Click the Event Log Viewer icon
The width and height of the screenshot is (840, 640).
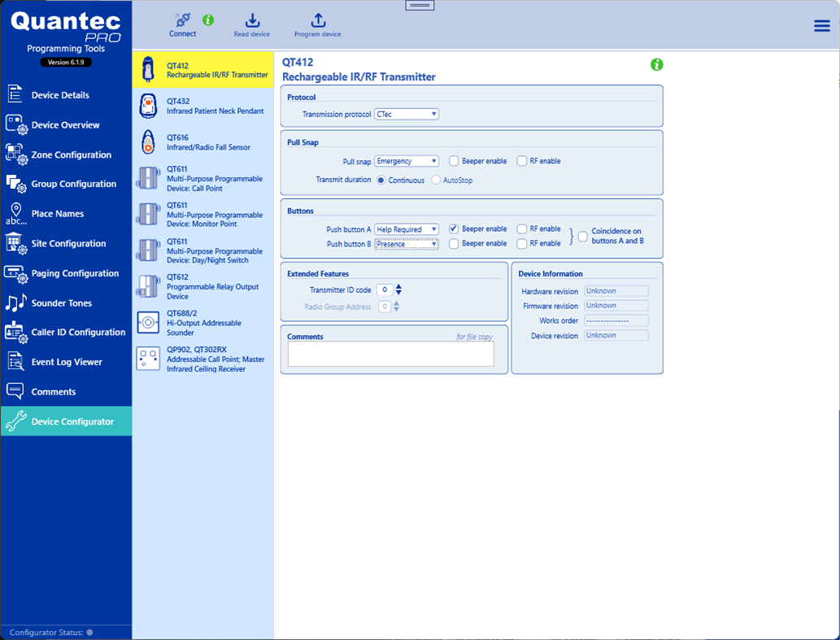[15, 362]
